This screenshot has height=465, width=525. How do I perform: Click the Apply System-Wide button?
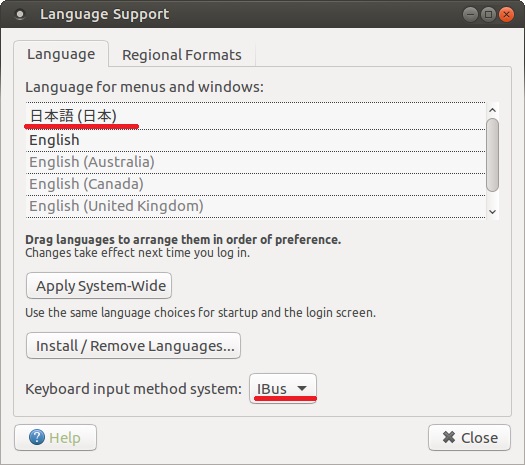[99, 286]
